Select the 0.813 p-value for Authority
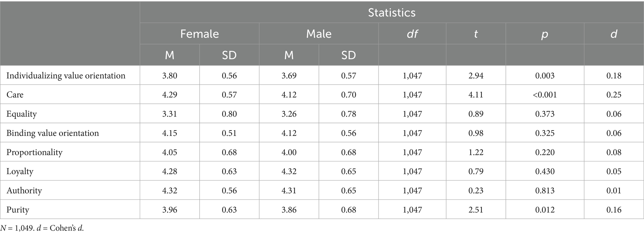Viewport: 644px width, 235px height. (545, 190)
